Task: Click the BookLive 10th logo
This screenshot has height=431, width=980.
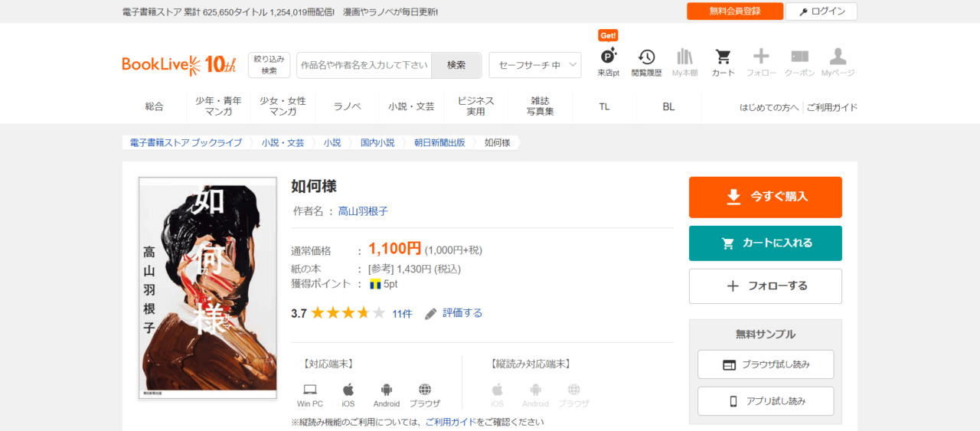Action: [x=179, y=66]
